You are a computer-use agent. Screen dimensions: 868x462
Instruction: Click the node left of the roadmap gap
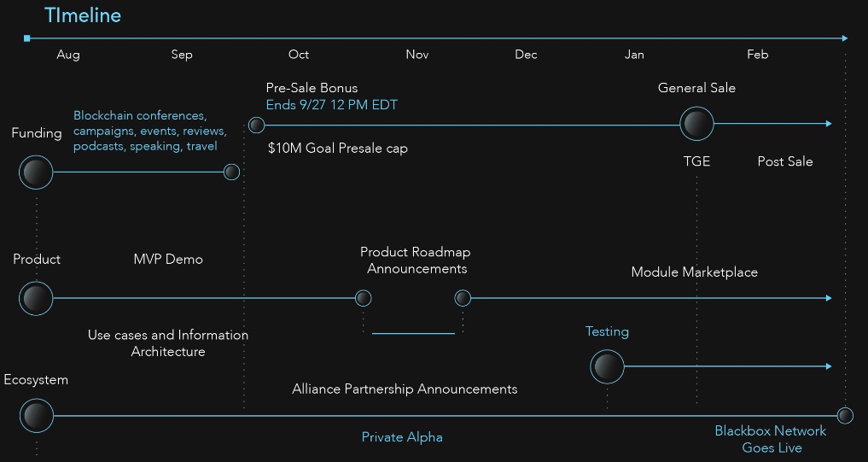(363, 298)
